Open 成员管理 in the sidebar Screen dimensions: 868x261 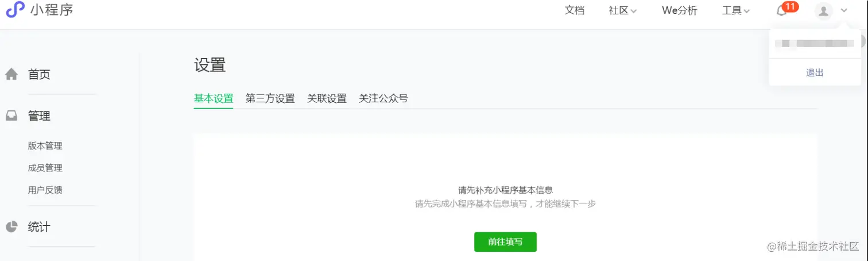pos(45,168)
